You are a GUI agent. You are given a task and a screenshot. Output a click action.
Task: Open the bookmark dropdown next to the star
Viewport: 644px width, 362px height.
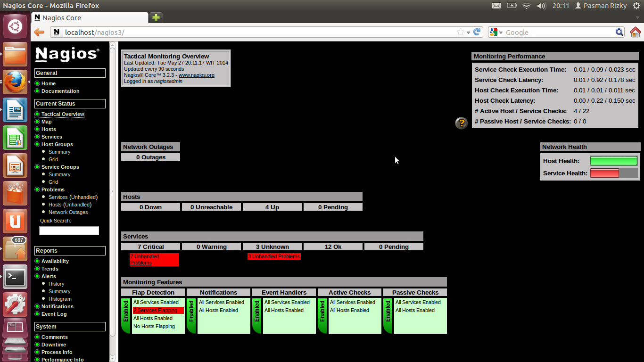pyautogui.click(x=468, y=32)
